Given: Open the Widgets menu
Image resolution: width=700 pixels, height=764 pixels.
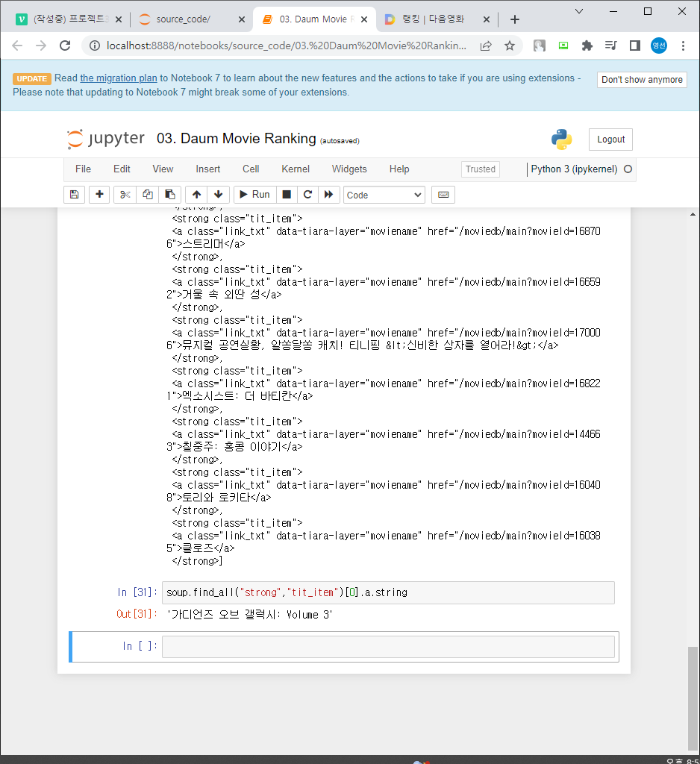Looking at the screenshot, I should (x=349, y=169).
